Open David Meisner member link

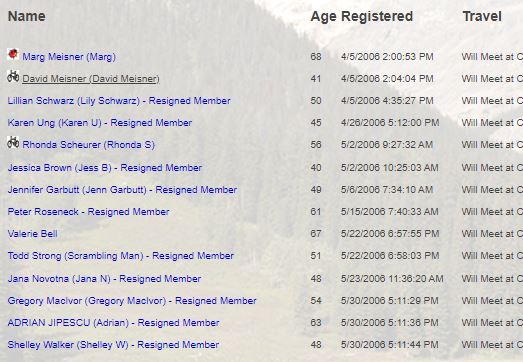[x=91, y=79]
